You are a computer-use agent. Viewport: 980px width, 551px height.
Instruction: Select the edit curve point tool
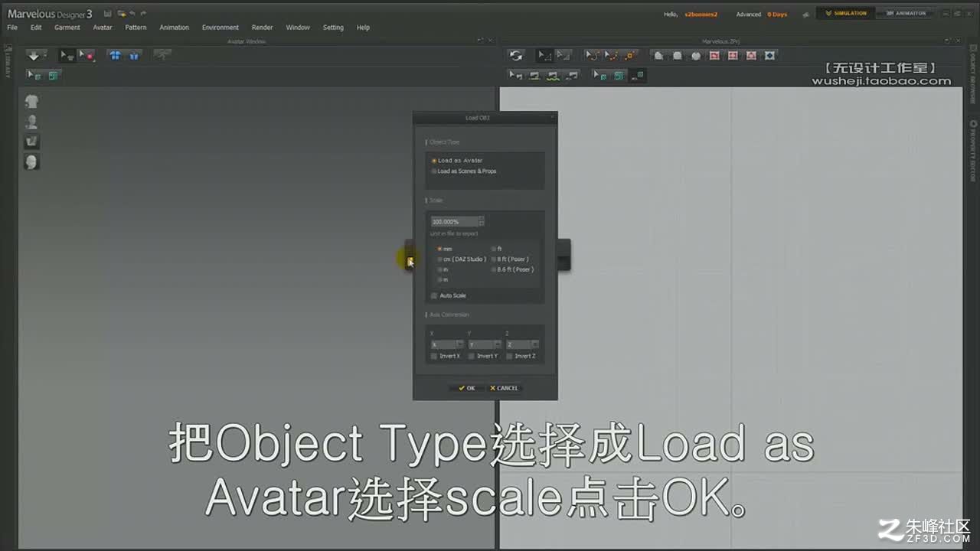click(x=611, y=55)
